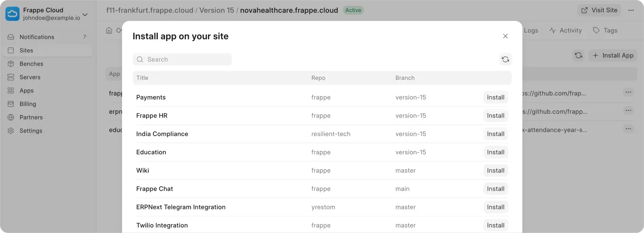Click the main branch cell for Frappe Chat

point(402,189)
